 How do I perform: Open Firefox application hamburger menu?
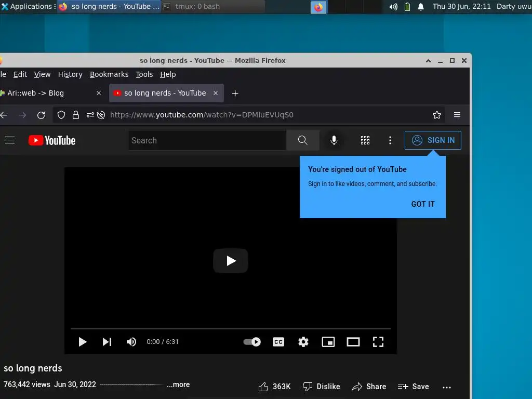[x=457, y=115]
